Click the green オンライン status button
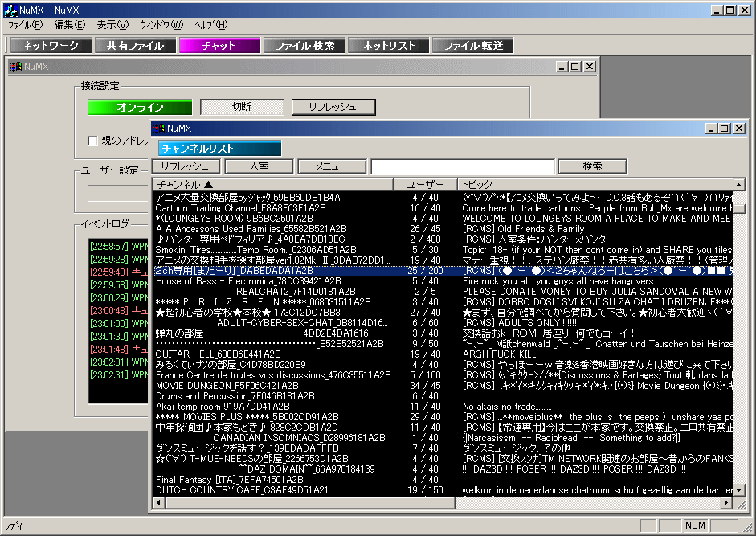Image resolution: width=756 pixels, height=536 pixels. [x=140, y=107]
